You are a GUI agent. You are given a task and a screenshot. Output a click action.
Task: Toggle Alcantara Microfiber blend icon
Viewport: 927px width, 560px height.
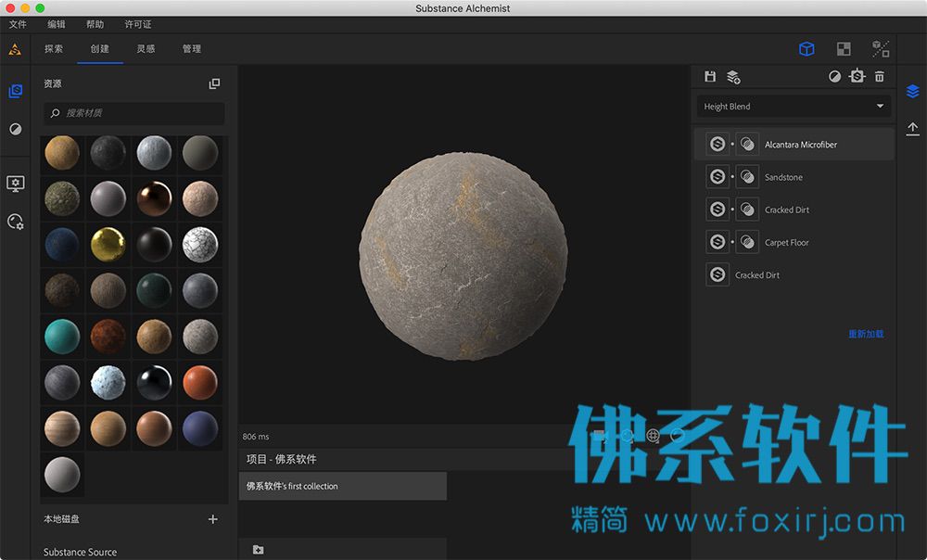pos(747,145)
